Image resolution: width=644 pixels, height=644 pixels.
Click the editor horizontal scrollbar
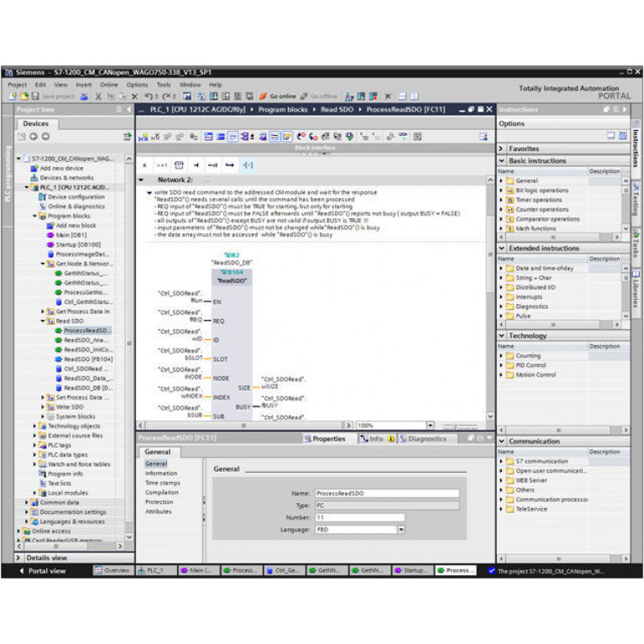click(243, 426)
